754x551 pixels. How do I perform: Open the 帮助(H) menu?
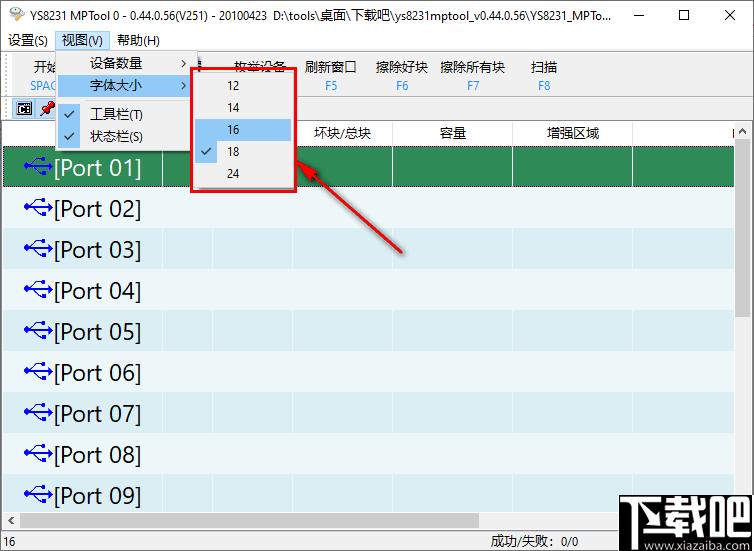[138, 40]
